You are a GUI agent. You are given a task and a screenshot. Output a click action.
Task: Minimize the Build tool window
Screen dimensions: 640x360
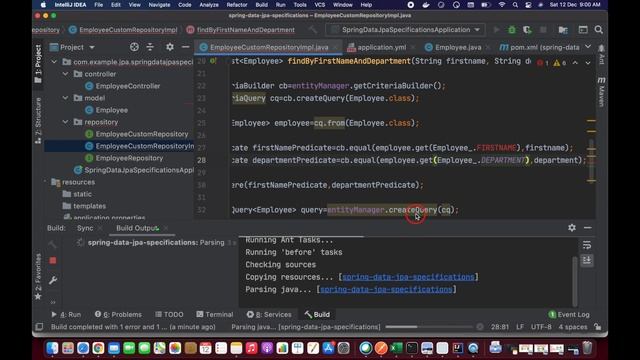588,228
